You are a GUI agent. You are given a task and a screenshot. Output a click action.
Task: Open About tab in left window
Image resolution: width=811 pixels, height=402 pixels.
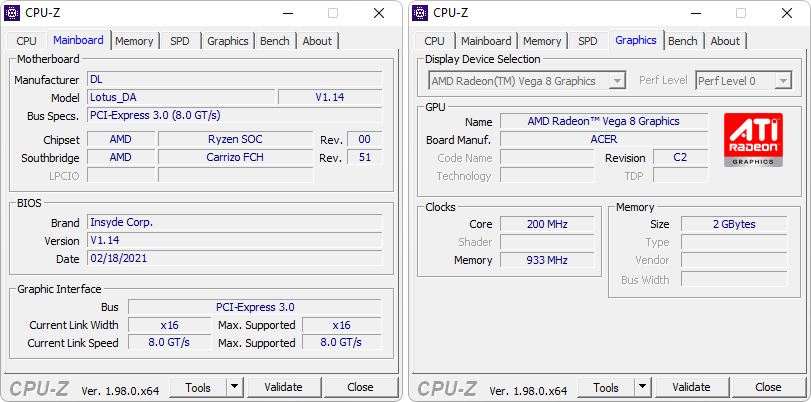coord(317,41)
